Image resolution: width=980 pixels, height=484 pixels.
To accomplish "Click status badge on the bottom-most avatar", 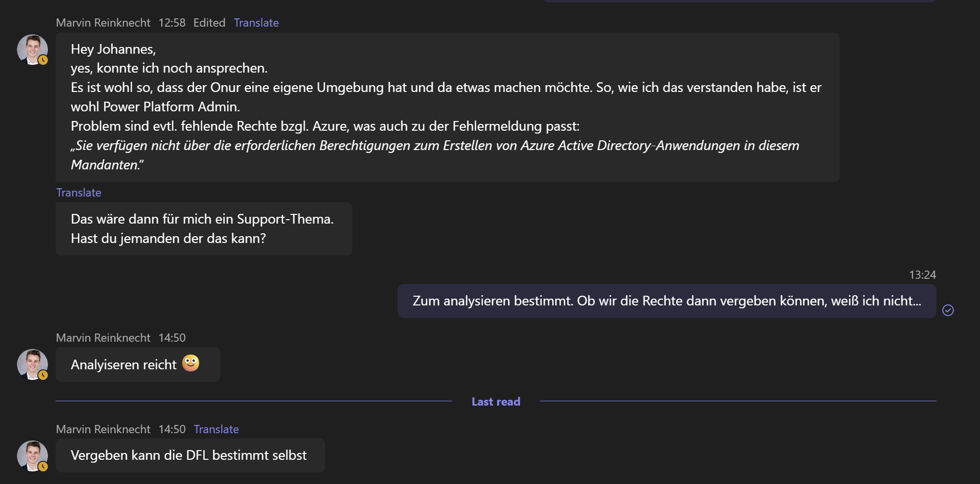I will point(43,466).
